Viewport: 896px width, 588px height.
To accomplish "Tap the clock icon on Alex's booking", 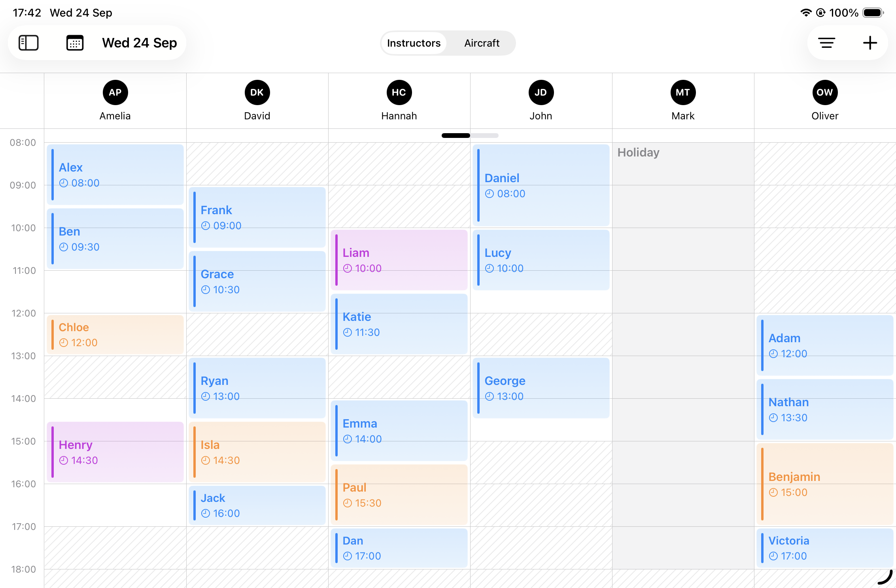I will [x=64, y=183].
